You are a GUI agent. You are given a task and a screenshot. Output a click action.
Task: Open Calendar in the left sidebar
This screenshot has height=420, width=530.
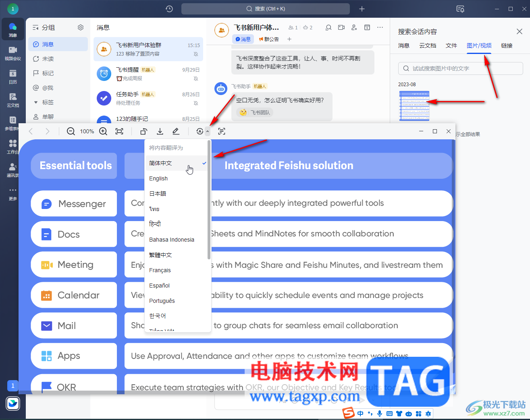pos(13,77)
